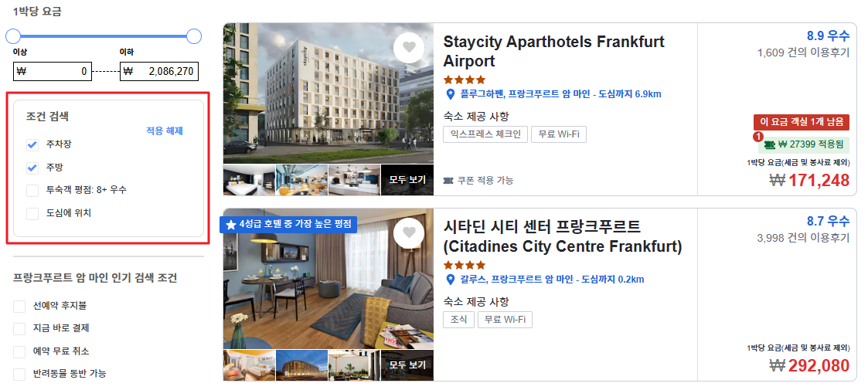The image size is (868, 390).
Task: Click location pin icon for 갈루스
Action: click(450, 280)
